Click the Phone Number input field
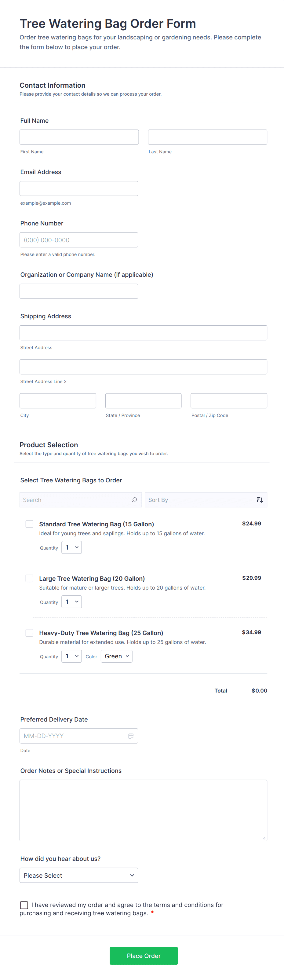The width and height of the screenshot is (284, 980). pos(79,240)
